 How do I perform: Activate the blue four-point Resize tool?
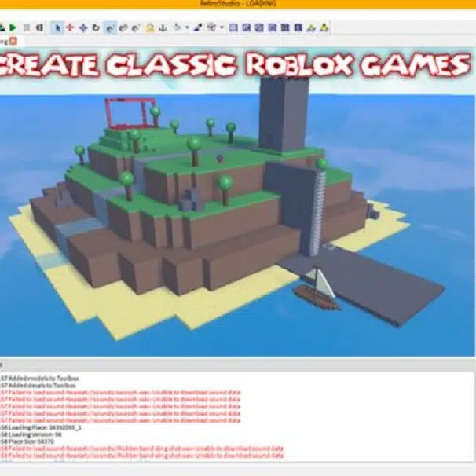click(83, 27)
